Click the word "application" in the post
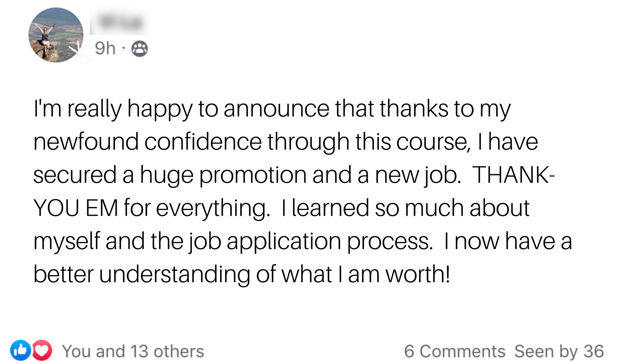621x364 pixels. click(x=284, y=242)
